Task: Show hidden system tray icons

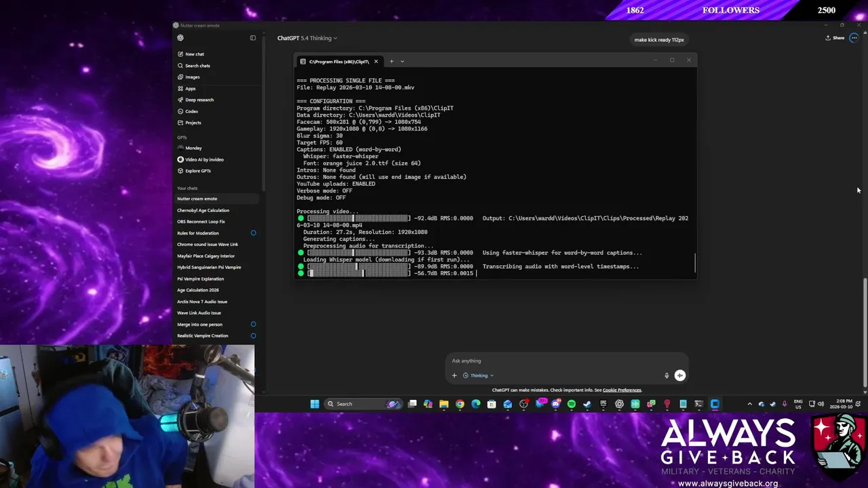Action: tap(749, 404)
